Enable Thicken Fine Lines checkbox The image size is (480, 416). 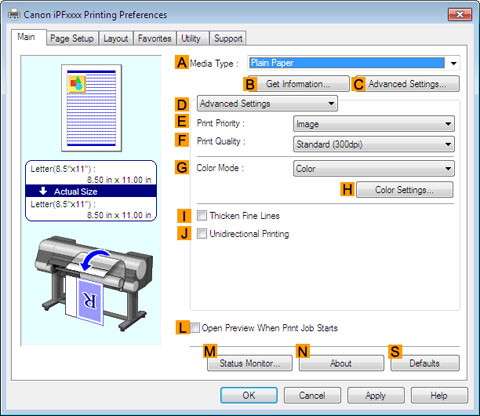202,216
